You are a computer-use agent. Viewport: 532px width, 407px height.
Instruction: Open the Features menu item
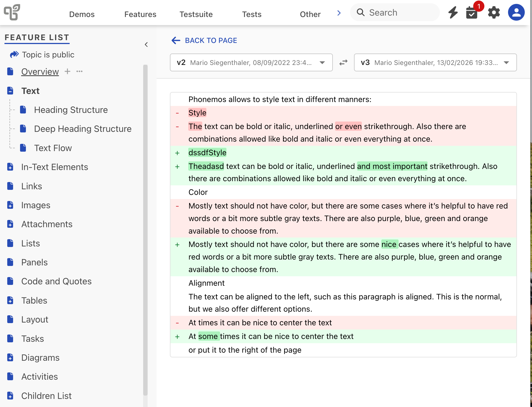pos(140,14)
